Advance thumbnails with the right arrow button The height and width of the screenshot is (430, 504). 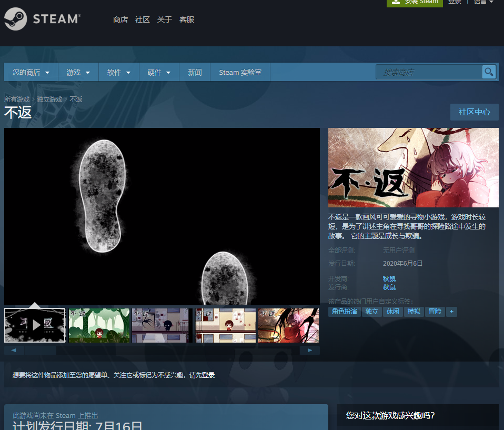pyautogui.click(x=309, y=350)
